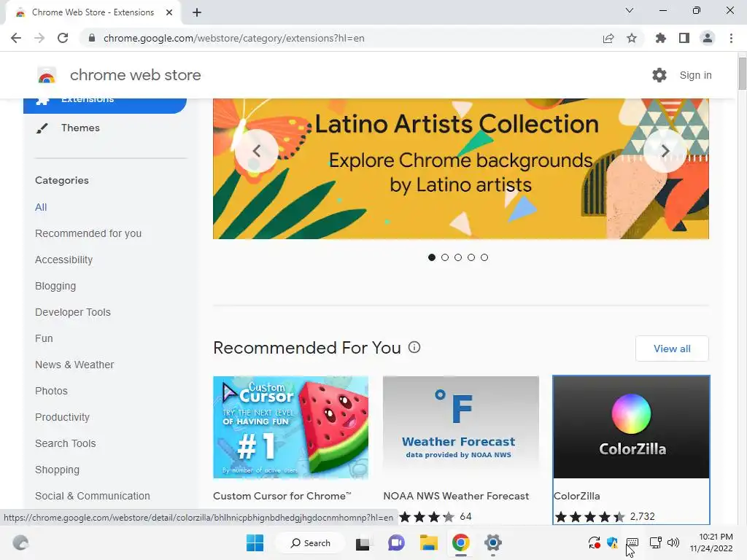
Task: Open the Search Tools category
Action: (65, 443)
